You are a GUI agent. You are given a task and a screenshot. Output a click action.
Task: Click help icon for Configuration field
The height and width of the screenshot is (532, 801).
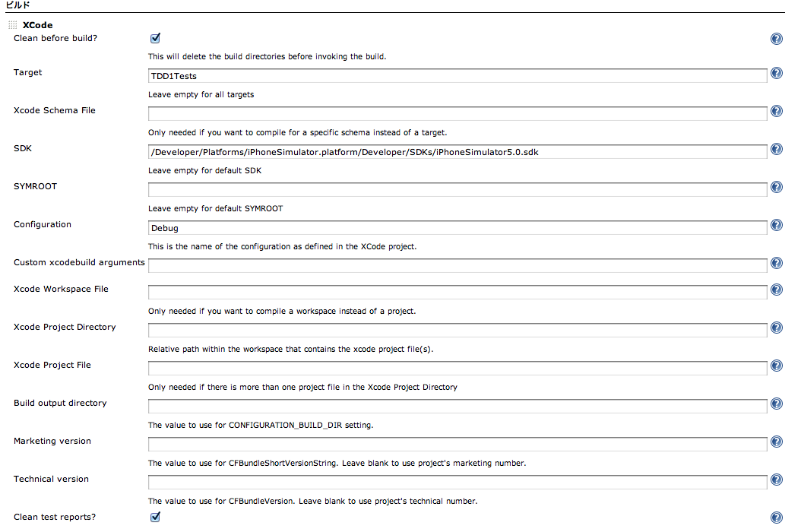pos(777,225)
